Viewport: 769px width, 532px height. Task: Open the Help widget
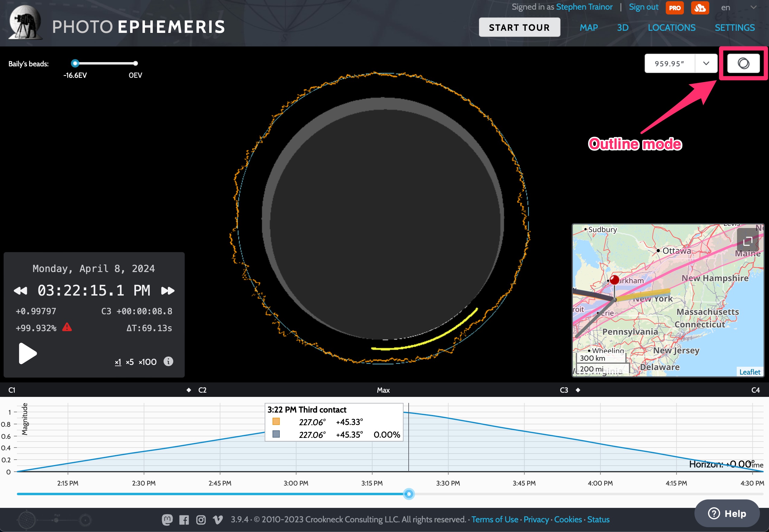pos(727,513)
